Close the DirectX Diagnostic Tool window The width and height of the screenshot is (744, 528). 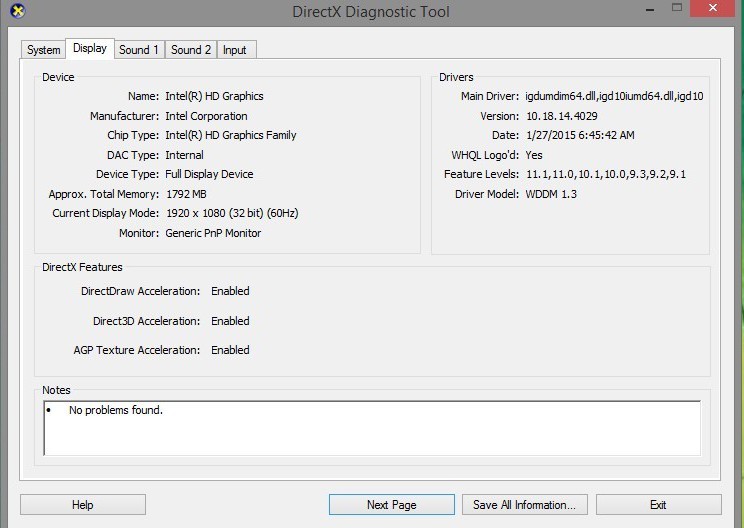(x=713, y=8)
